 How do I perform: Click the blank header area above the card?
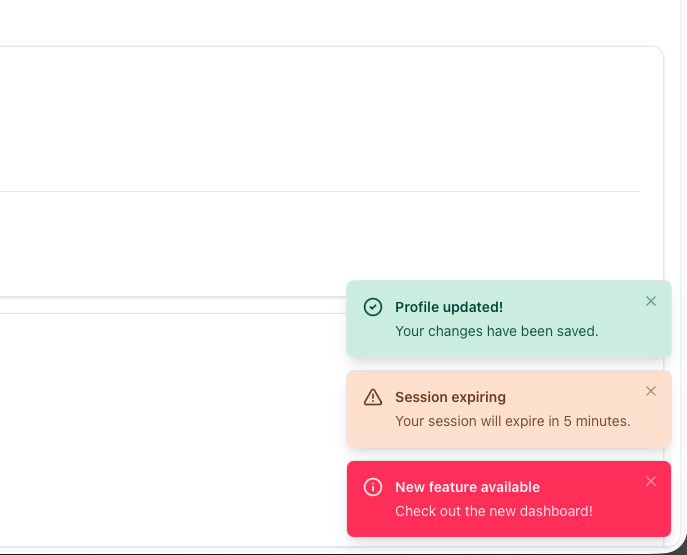tap(300, 22)
